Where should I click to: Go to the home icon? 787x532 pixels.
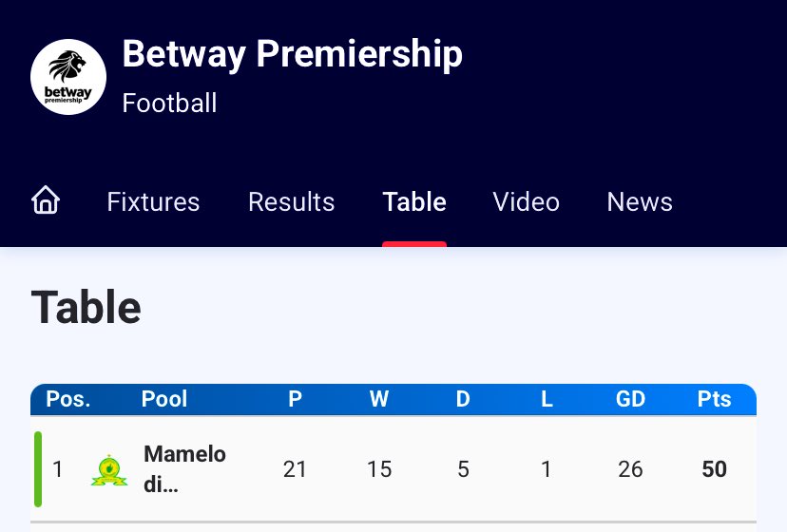(x=46, y=201)
